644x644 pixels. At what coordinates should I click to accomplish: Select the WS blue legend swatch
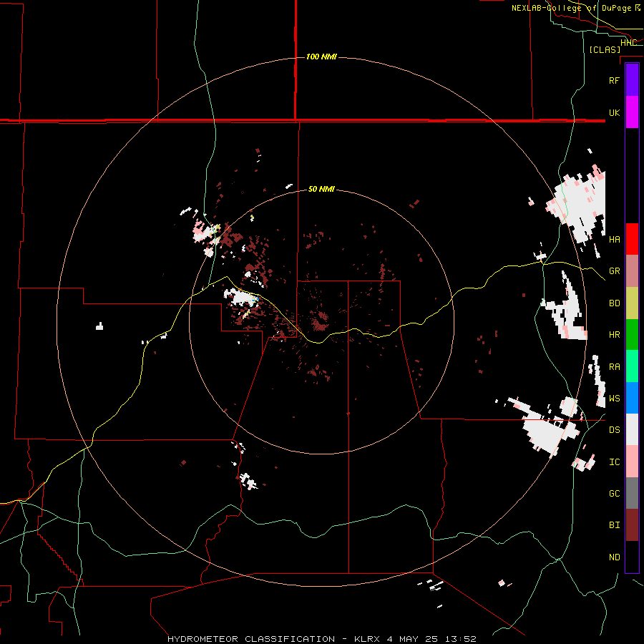632,398
